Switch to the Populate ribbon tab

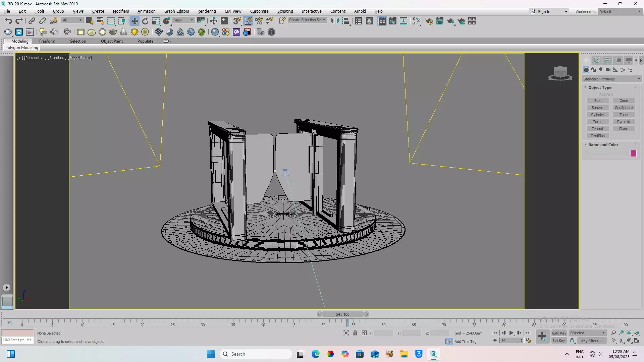pos(145,41)
